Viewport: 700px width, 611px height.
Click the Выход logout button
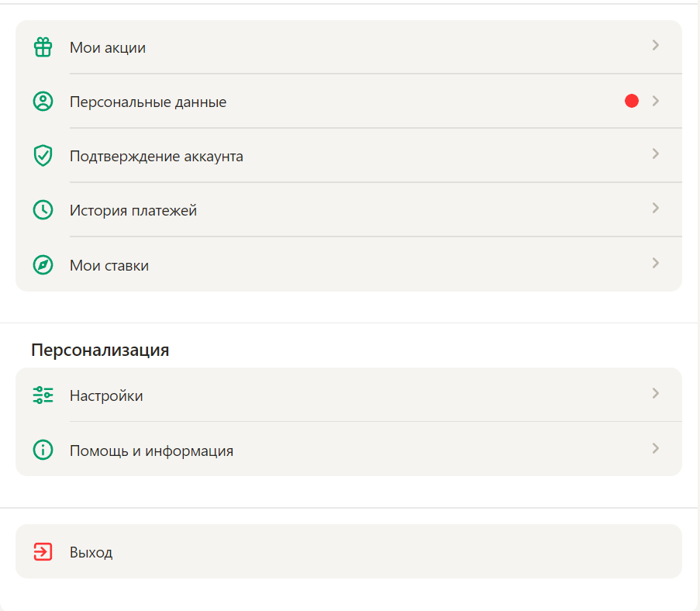[349, 551]
